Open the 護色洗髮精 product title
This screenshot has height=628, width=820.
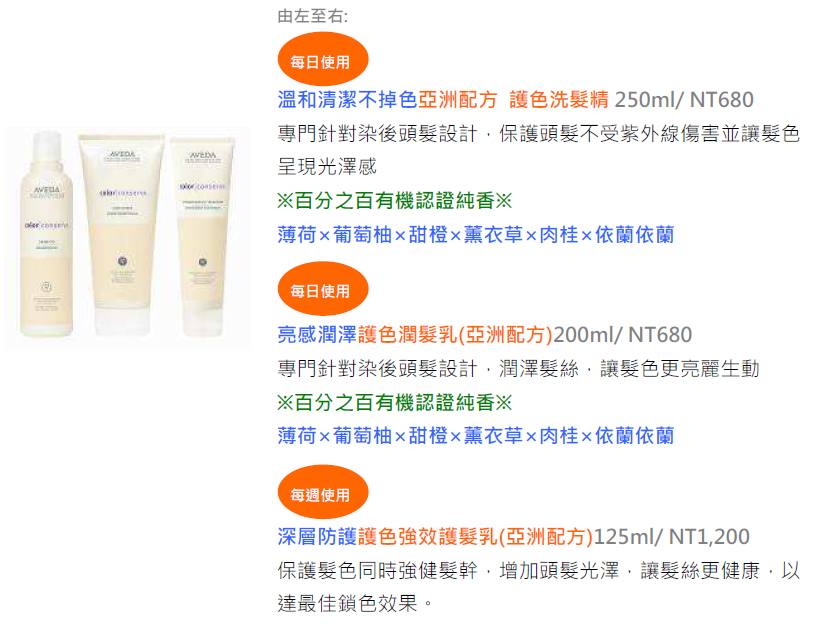443,99
